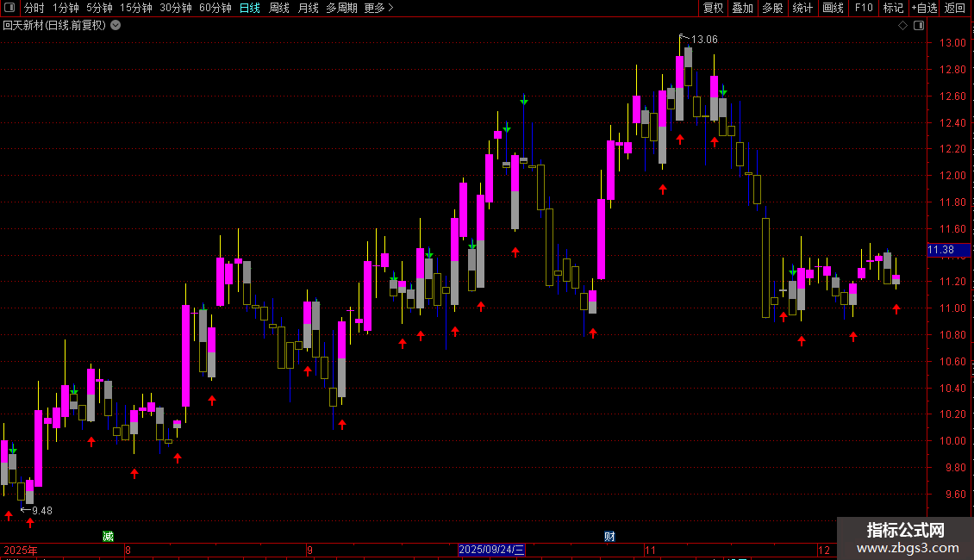
Task: Click the 9.48 low price label
Action: (x=42, y=511)
